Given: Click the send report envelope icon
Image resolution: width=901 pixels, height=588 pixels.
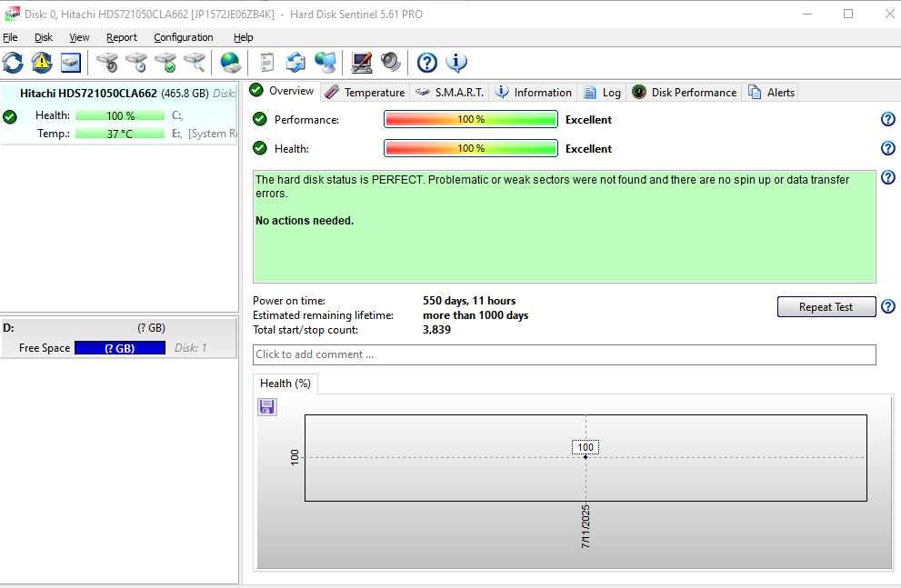Looking at the screenshot, I should [295, 63].
